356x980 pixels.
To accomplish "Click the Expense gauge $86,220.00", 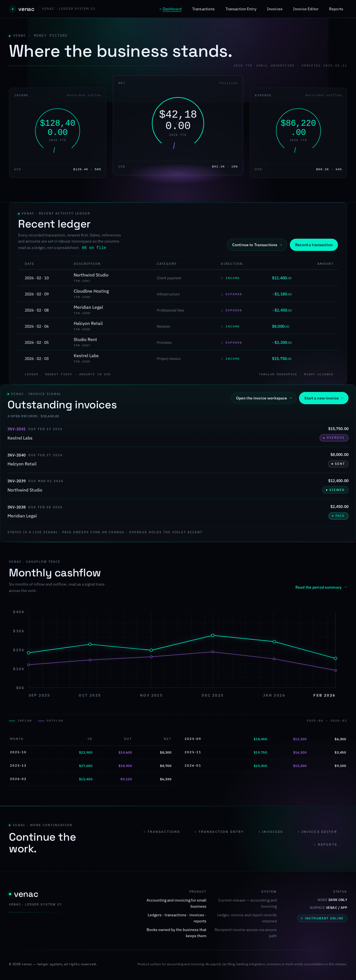I will 298,127.
